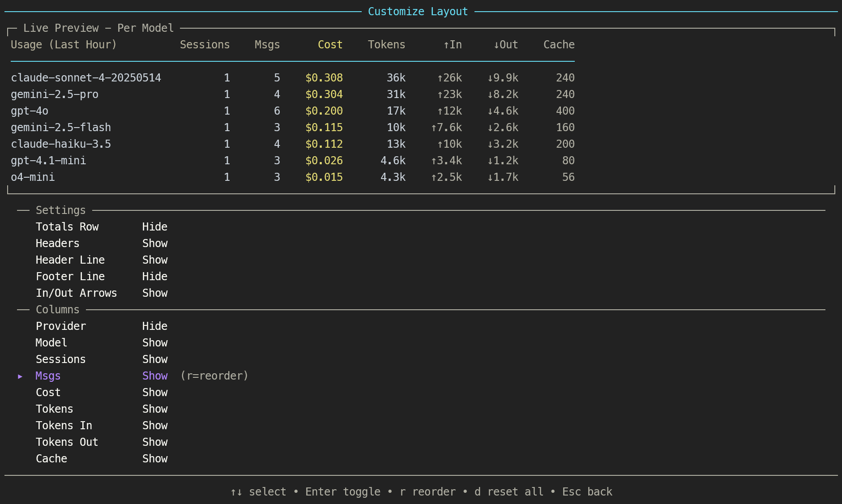Toggle the In/Out Arrows setting
This screenshot has width=842, height=504.
click(102, 293)
